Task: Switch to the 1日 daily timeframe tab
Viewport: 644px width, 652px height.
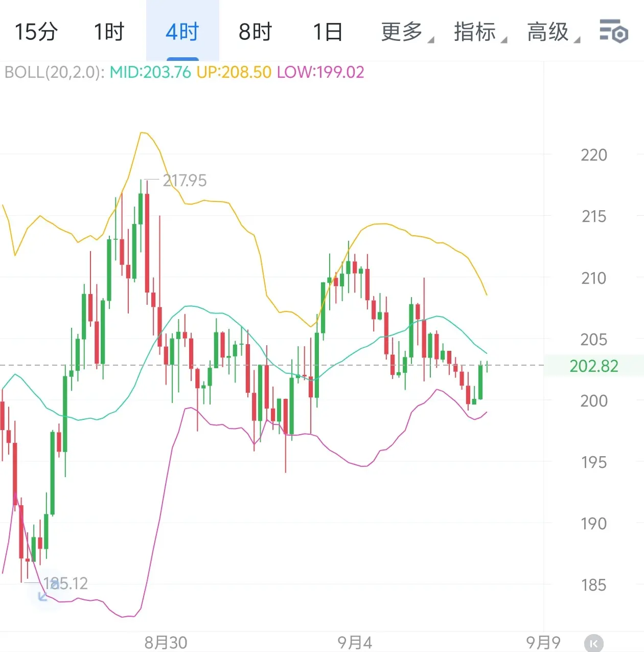Action: pos(328,32)
